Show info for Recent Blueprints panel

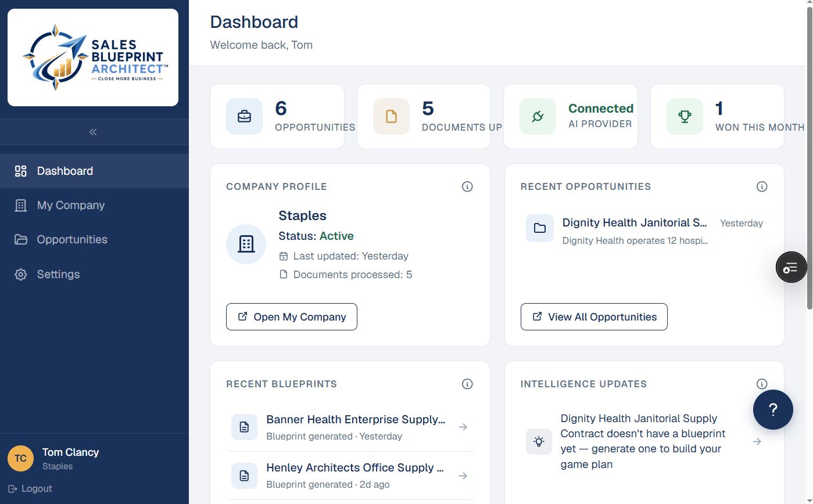(x=467, y=384)
